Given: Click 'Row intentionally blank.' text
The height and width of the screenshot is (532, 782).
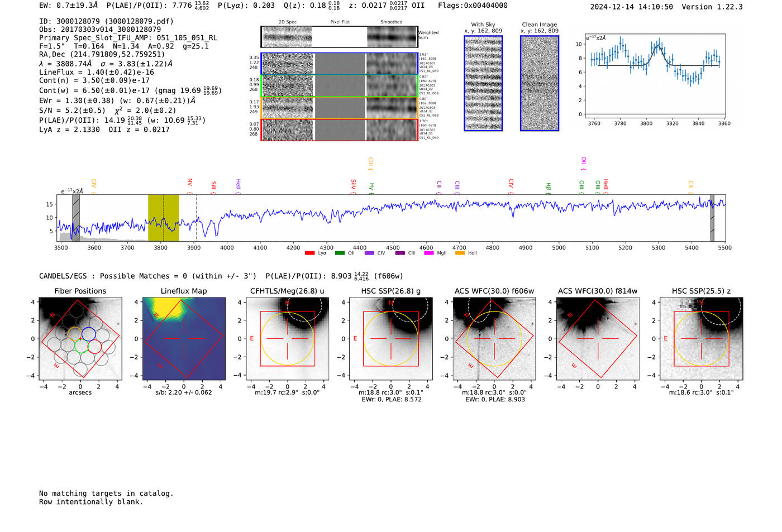Looking at the screenshot, I should pyautogui.click(x=91, y=502).
